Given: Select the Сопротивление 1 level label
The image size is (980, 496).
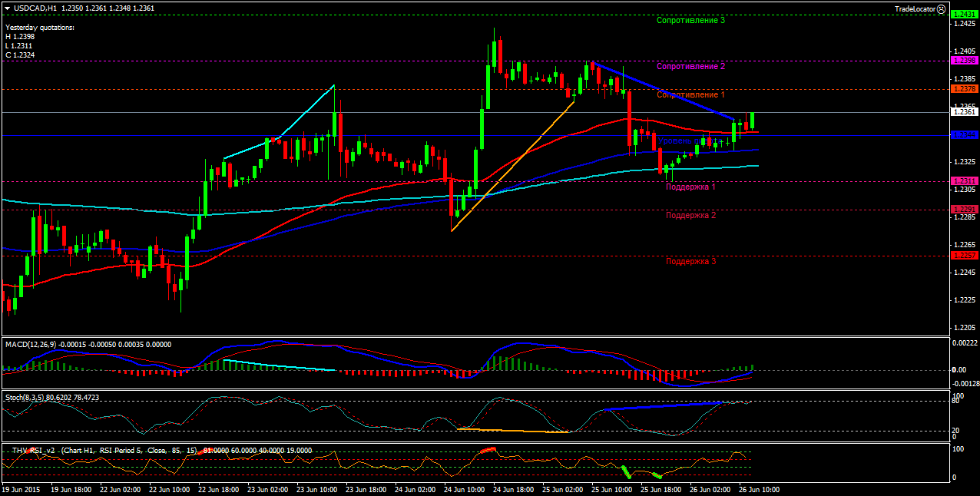Looking at the screenshot, I should tap(691, 94).
